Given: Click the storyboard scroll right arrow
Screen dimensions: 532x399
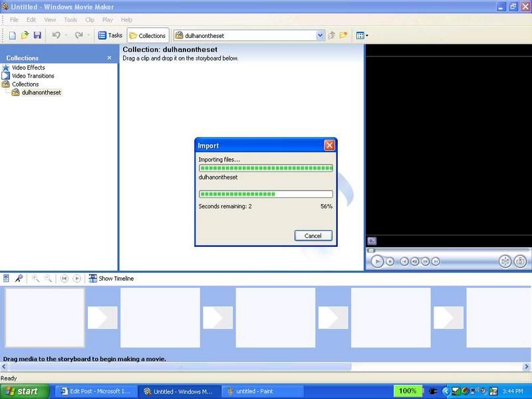Looking at the screenshot, I should pyautogui.click(x=527, y=366).
